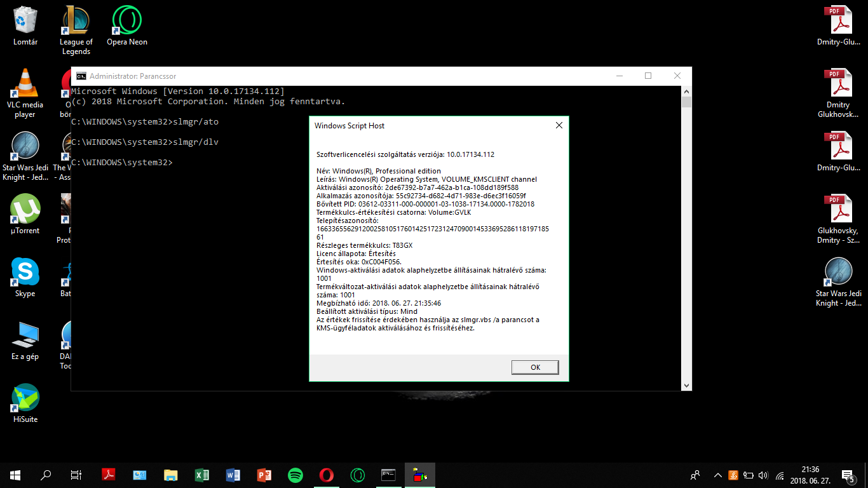The image size is (868, 488).
Task: Open the Windows Start menu
Action: tap(15, 475)
